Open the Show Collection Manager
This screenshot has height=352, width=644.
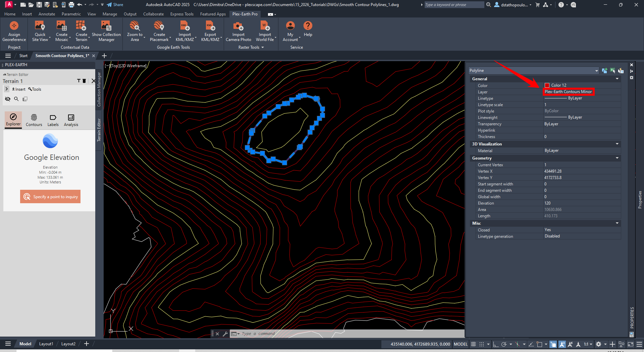tap(106, 31)
